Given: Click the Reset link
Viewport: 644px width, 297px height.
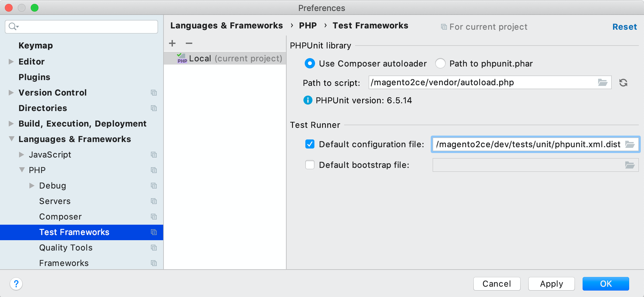Looking at the screenshot, I should point(624,27).
